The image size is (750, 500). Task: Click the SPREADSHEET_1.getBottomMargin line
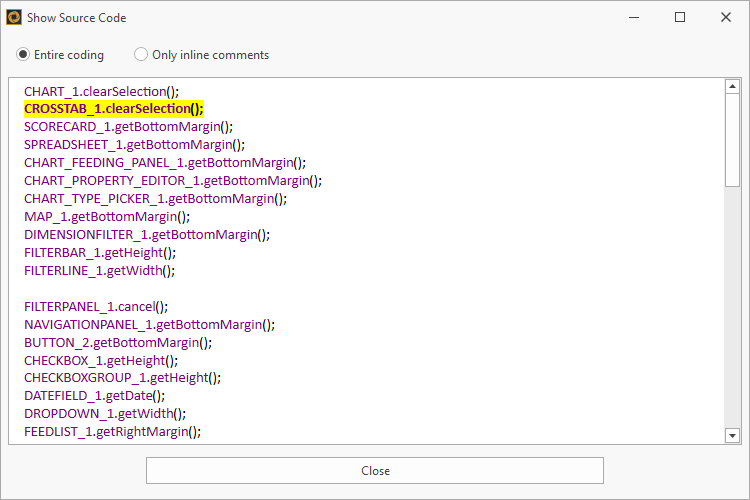134,145
